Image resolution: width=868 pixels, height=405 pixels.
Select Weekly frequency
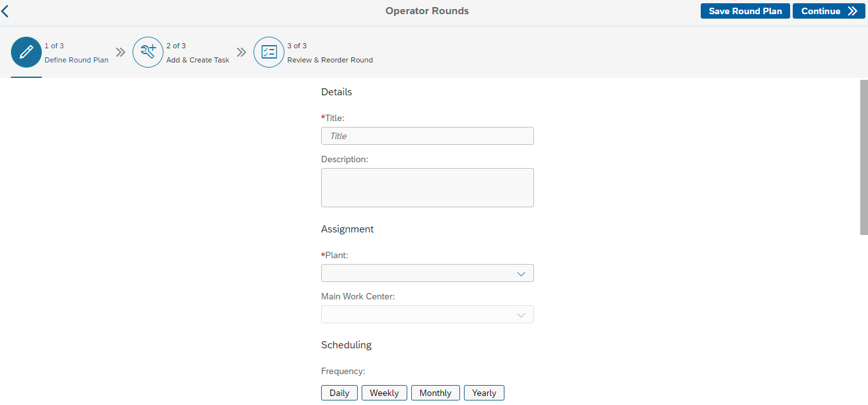pyautogui.click(x=384, y=393)
